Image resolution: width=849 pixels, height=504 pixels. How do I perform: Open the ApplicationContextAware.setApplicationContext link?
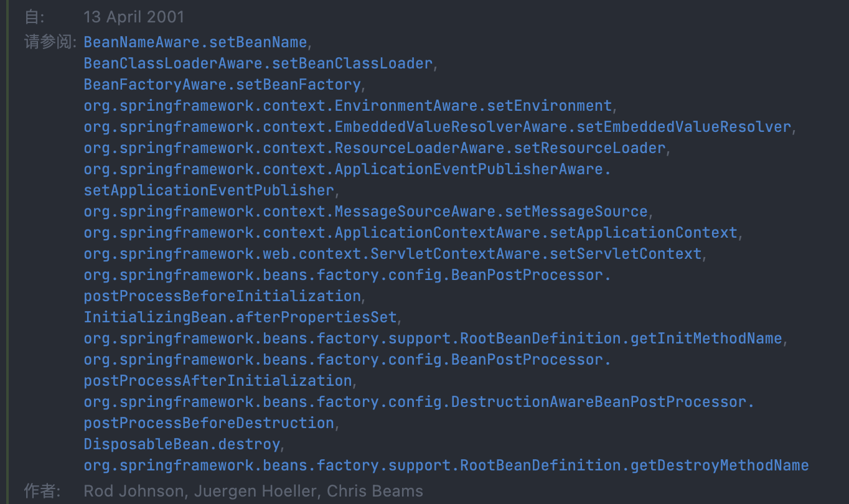point(410,233)
